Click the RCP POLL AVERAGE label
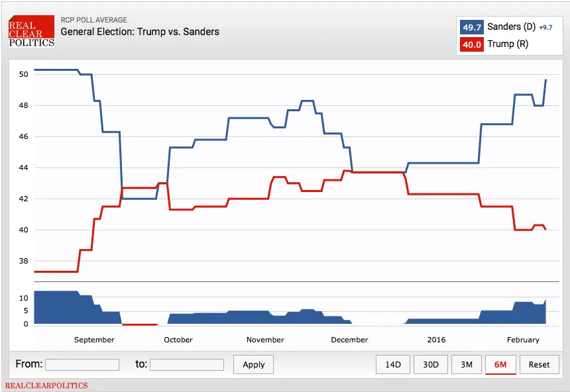Image resolution: width=570 pixels, height=392 pixels. [93, 19]
